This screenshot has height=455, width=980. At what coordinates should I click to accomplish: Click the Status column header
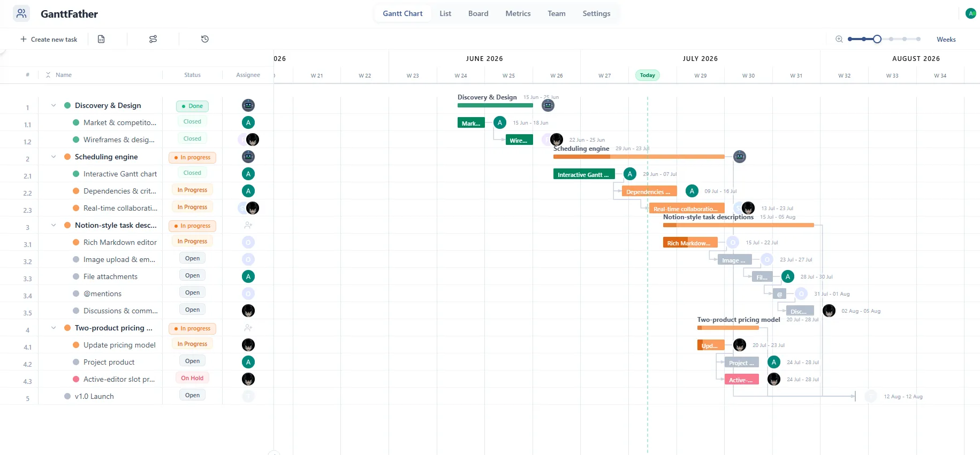tap(192, 75)
